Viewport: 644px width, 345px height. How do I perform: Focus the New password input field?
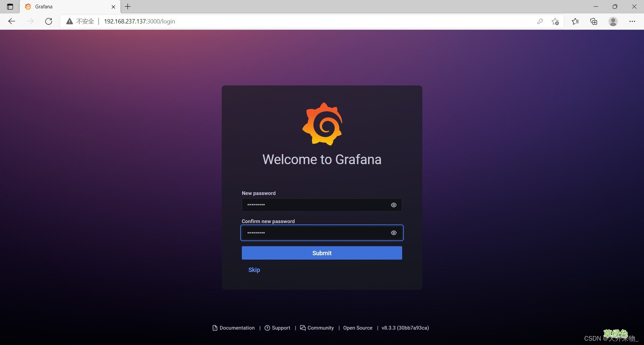(x=315, y=205)
